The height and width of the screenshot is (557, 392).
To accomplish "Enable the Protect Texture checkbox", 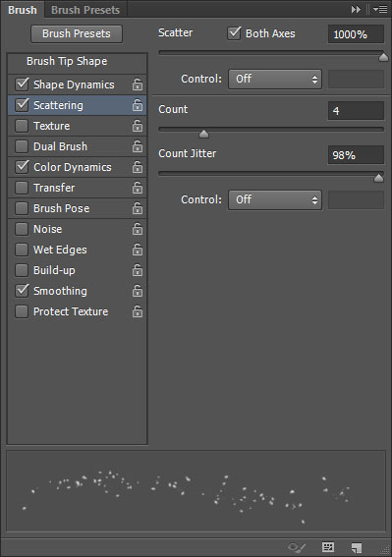I will [22, 311].
